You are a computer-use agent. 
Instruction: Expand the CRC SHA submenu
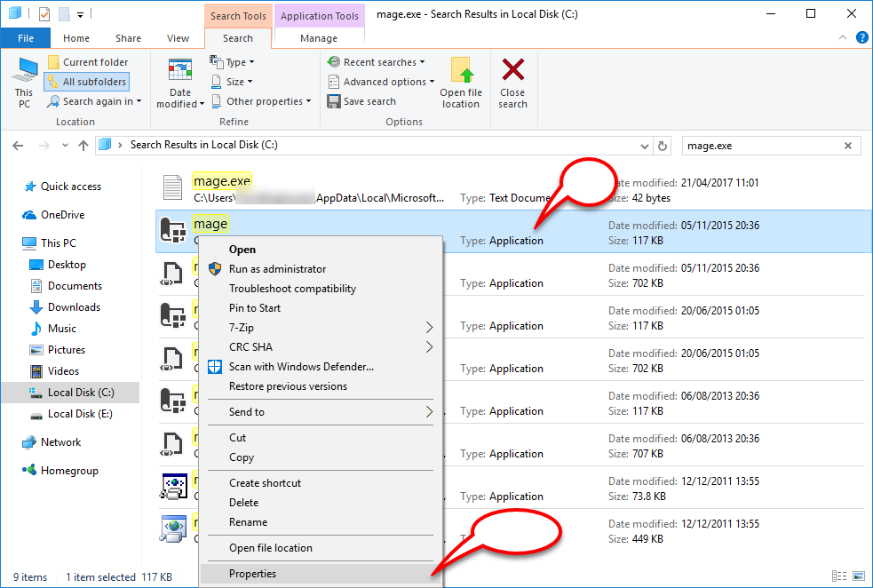click(x=321, y=347)
